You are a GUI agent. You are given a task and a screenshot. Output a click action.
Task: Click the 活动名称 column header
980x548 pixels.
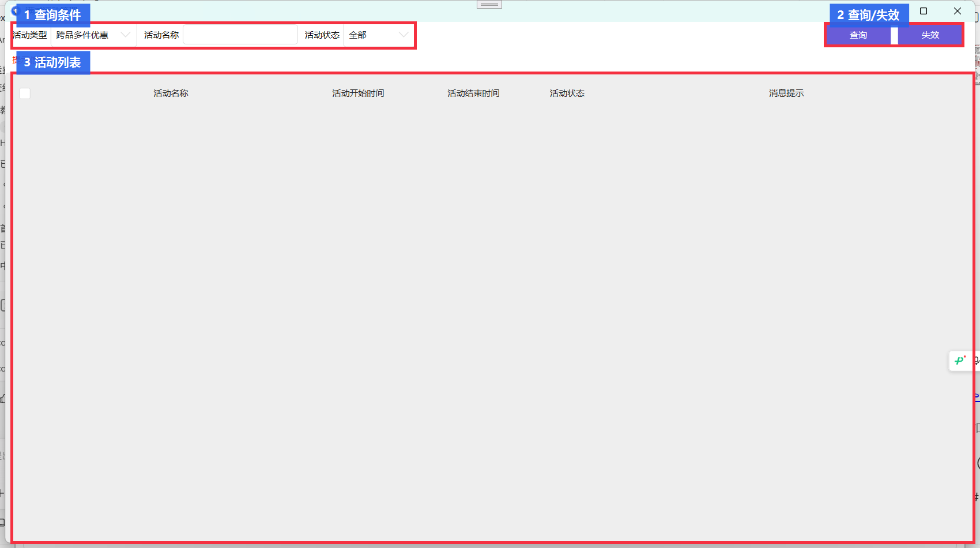[x=171, y=93]
